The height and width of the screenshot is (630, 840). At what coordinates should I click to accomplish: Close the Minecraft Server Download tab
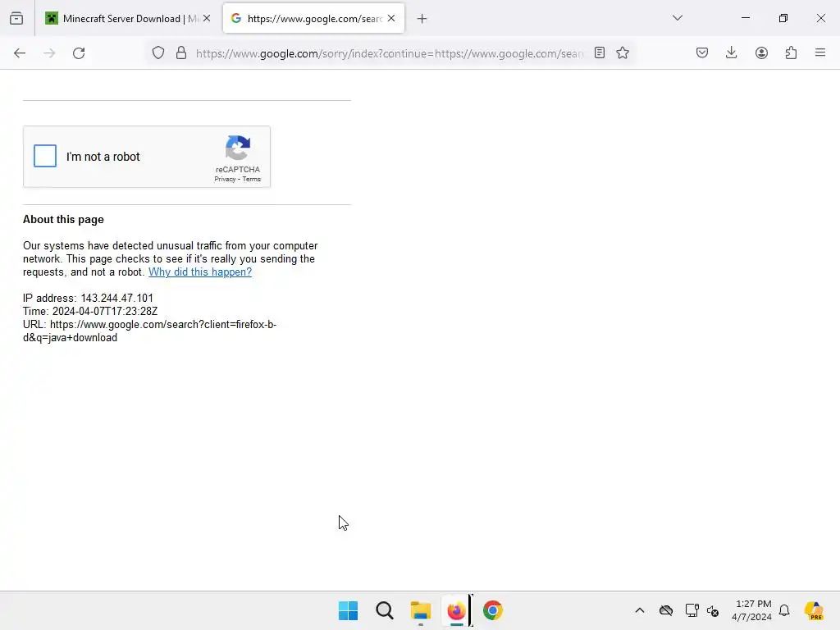pos(207,19)
